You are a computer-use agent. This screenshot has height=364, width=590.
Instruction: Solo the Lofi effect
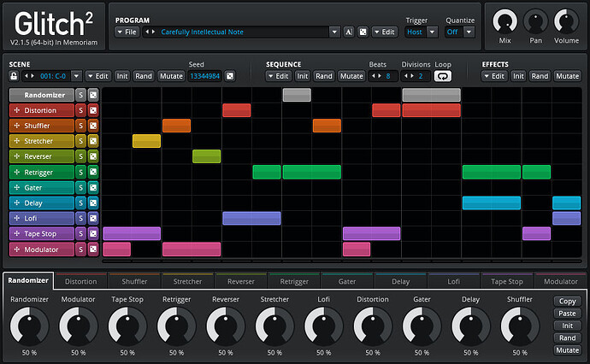(x=80, y=219)
